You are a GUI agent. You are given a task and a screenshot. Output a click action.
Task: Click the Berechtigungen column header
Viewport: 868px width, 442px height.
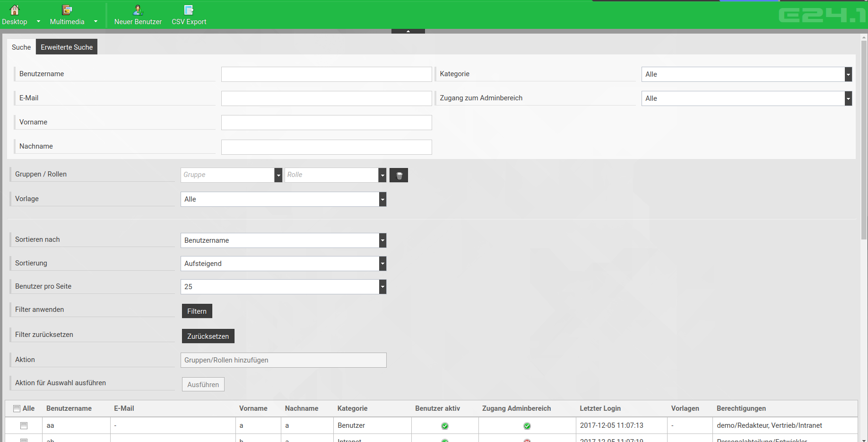point(741,408)
